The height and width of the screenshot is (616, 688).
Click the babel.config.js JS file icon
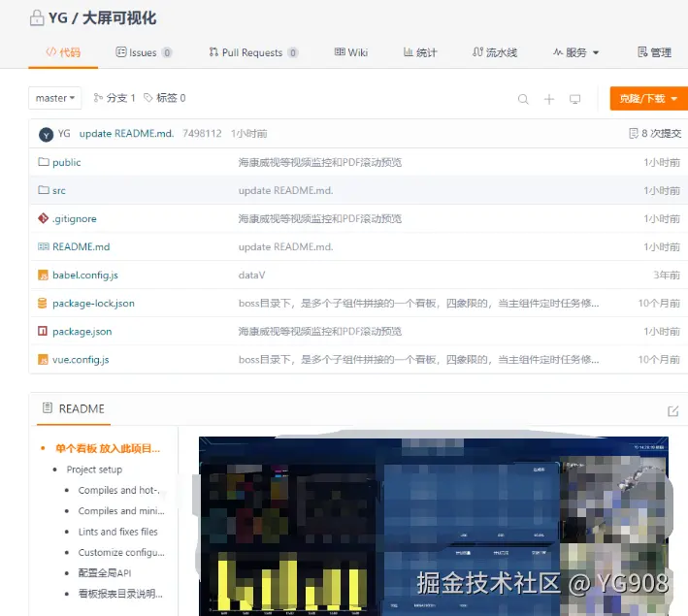43,276
